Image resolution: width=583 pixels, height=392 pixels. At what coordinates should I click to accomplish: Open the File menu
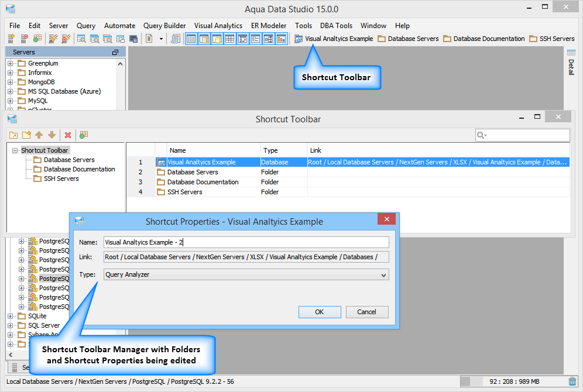(x=15, y=26)
